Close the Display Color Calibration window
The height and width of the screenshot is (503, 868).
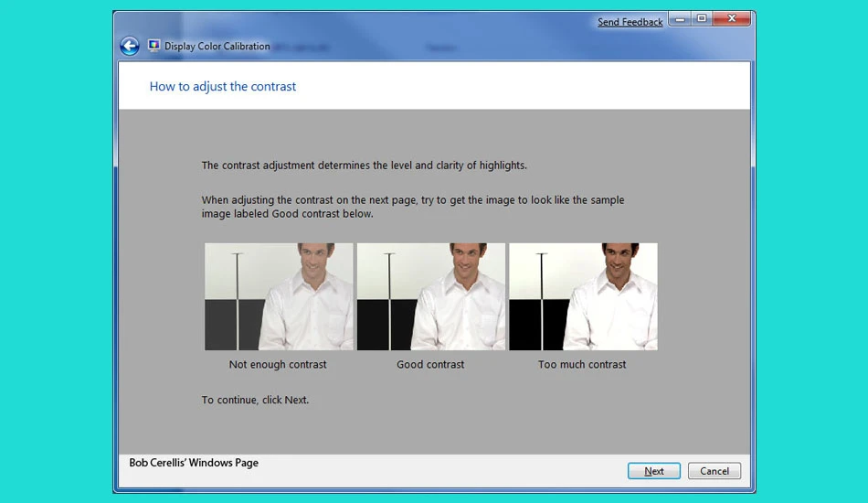[731, 19]
